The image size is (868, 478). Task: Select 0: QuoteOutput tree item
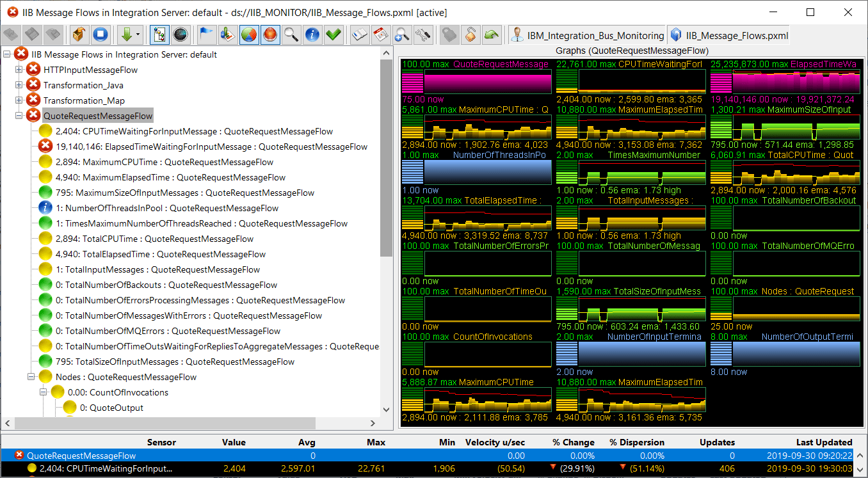[x=111, y=408]
